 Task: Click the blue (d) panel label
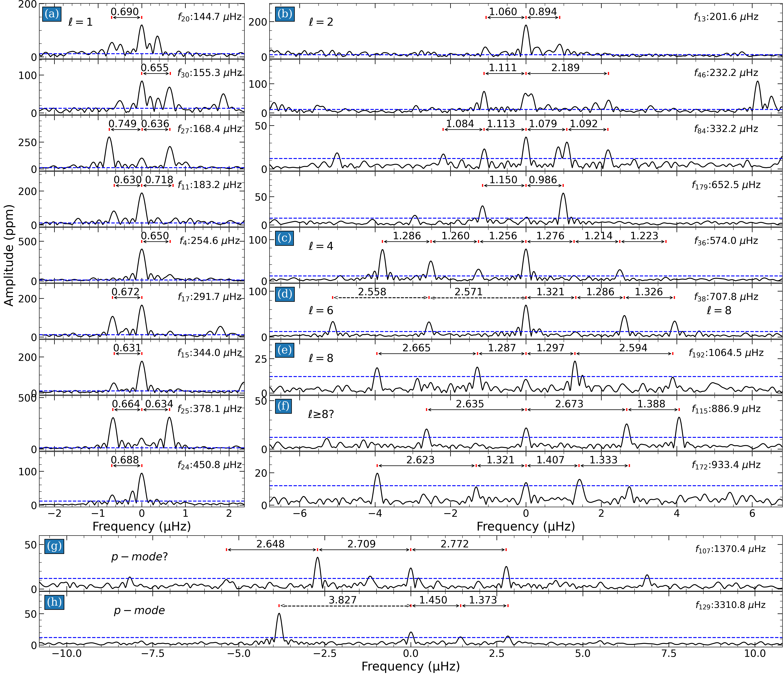285,294
